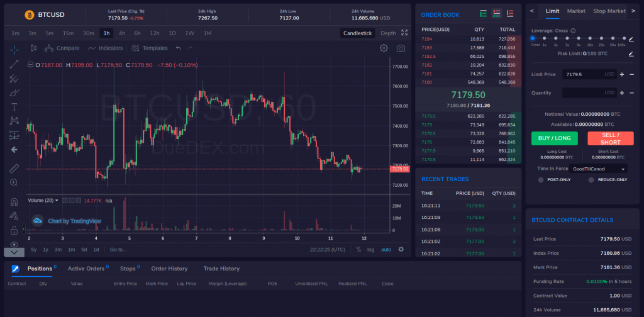Enable the POST-ONLY option
This screenshot has height=317, width=644.
tap(541, 180)
